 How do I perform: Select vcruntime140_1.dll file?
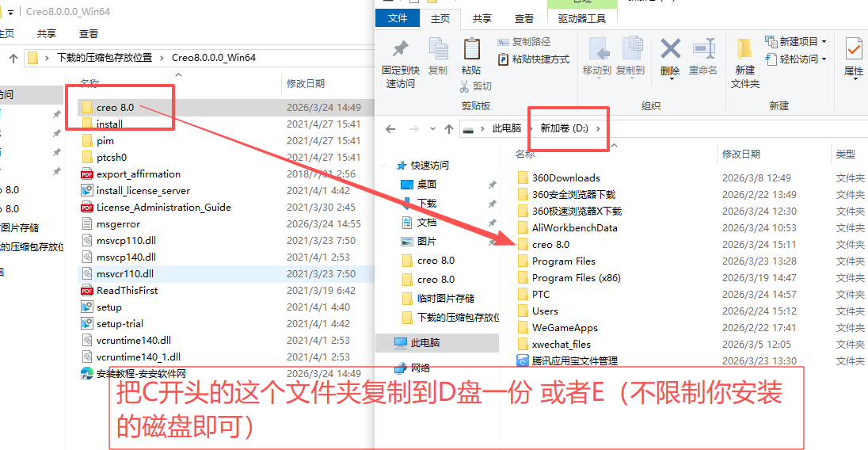point(139,357)
